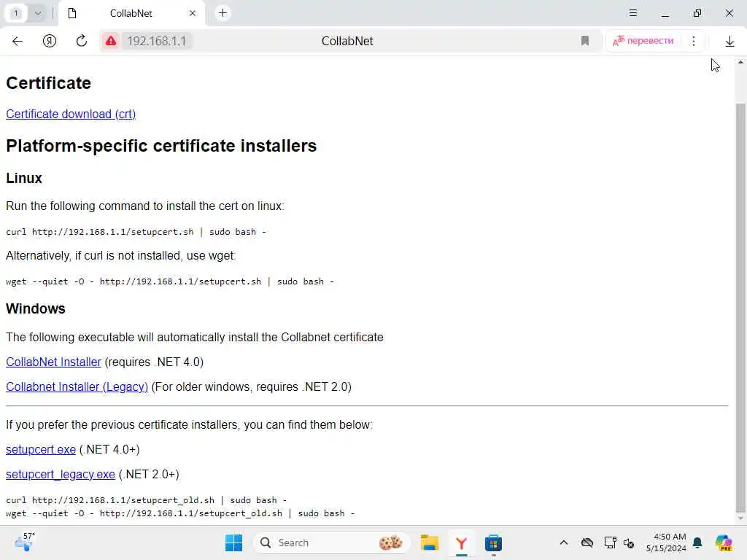Click the cloud sync tray icon
Viewport: 747px width, 560px height.
click(587, 542)
